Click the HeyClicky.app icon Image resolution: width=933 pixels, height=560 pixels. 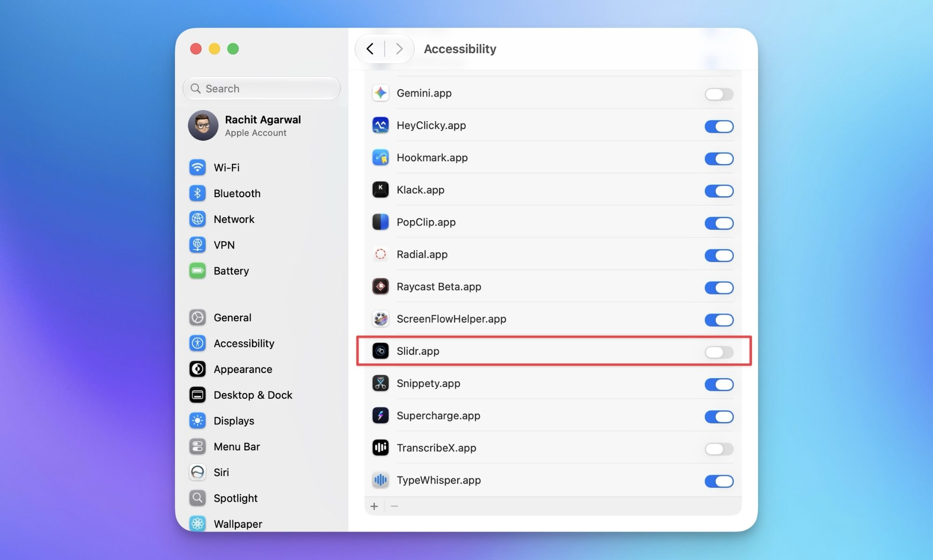tap(380, 125)
